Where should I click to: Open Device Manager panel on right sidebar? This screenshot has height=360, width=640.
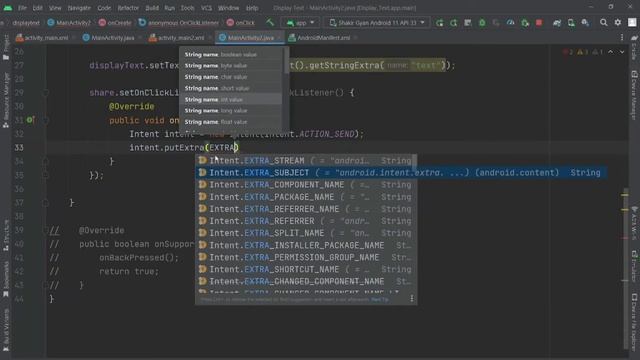634,95
